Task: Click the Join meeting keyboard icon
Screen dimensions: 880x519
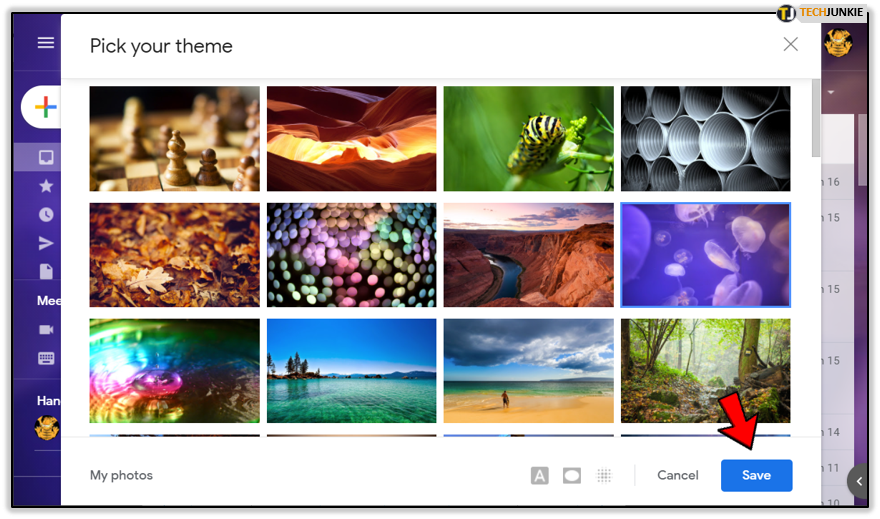Action: pyautogui.click(x=46, y=358)
